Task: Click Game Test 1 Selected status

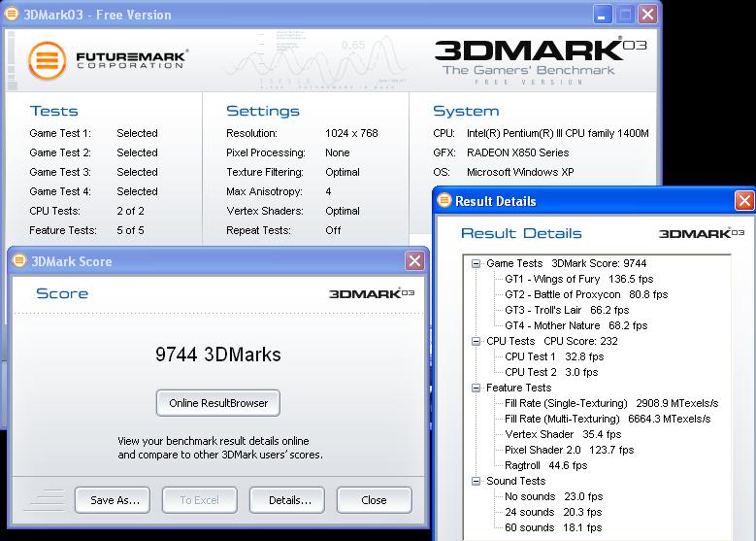Action: (138, 133)
